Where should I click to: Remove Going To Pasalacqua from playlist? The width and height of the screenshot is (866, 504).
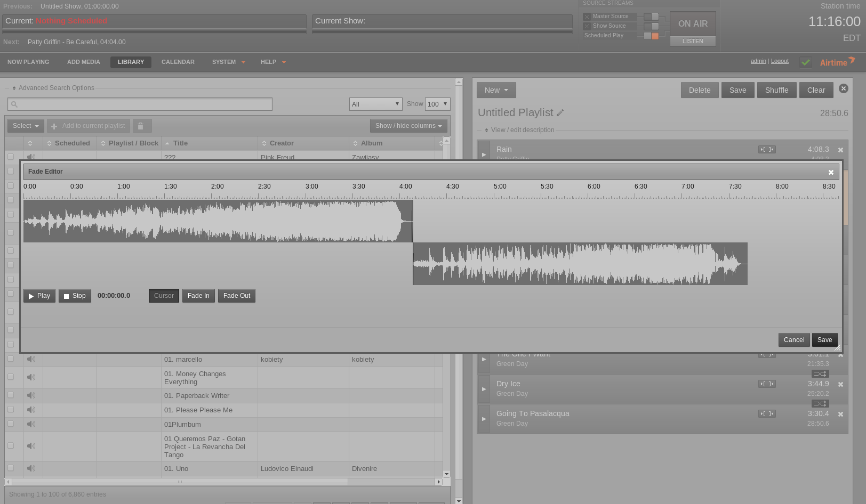tap(841, 414)
